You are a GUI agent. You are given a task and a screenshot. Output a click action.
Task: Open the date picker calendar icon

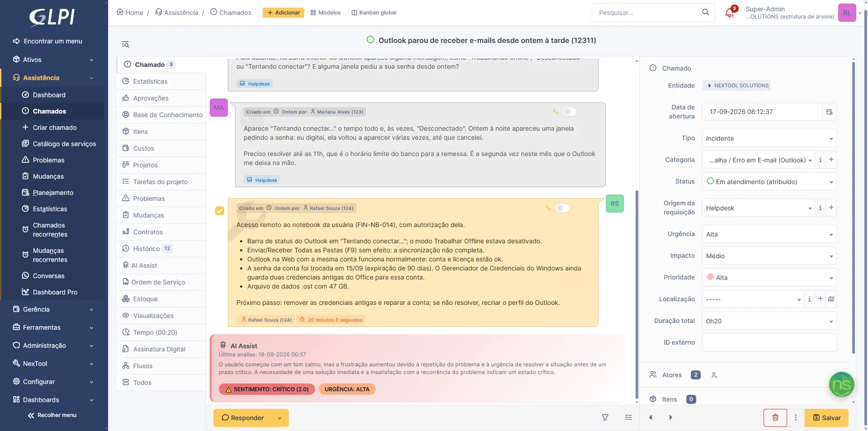click(x=829, y=112)
